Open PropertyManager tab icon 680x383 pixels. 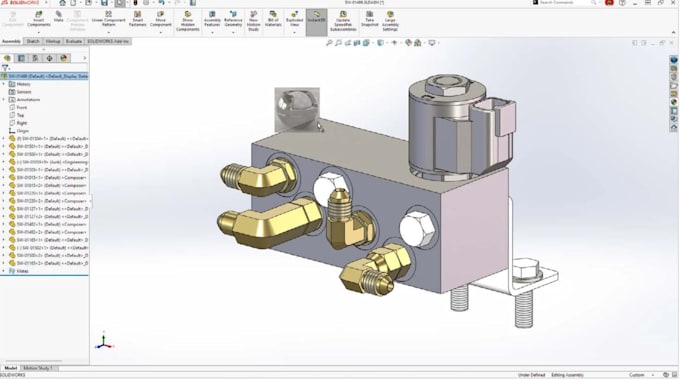(21, 58)
